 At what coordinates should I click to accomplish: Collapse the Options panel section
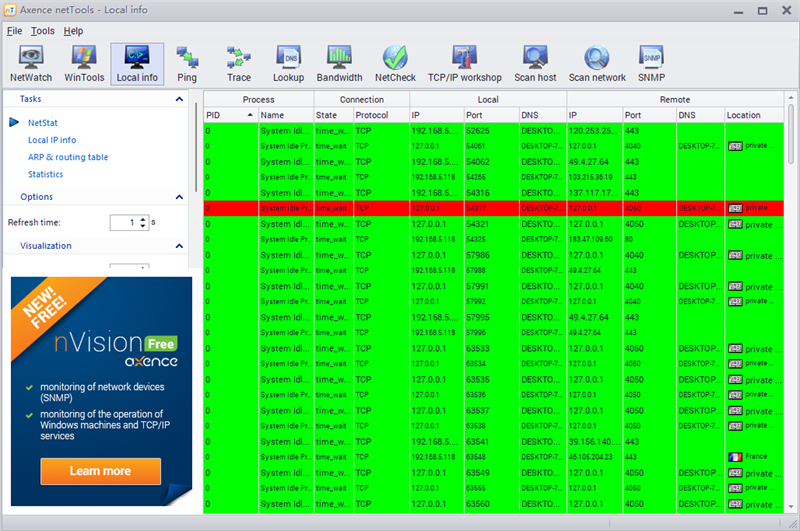pyautogui.click(x=179, y=197)
